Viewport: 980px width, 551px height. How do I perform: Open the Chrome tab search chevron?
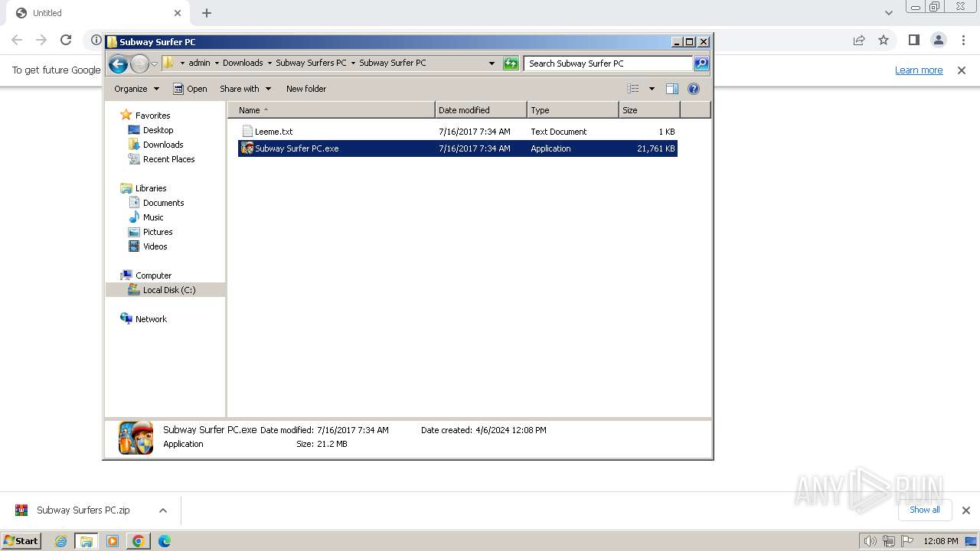(x=889, y=13)
